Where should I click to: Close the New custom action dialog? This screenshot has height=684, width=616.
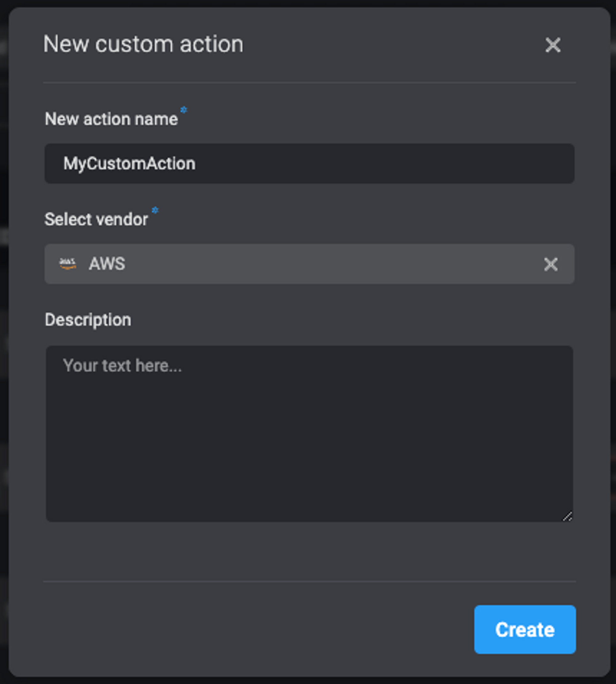(x=553, y=45)
